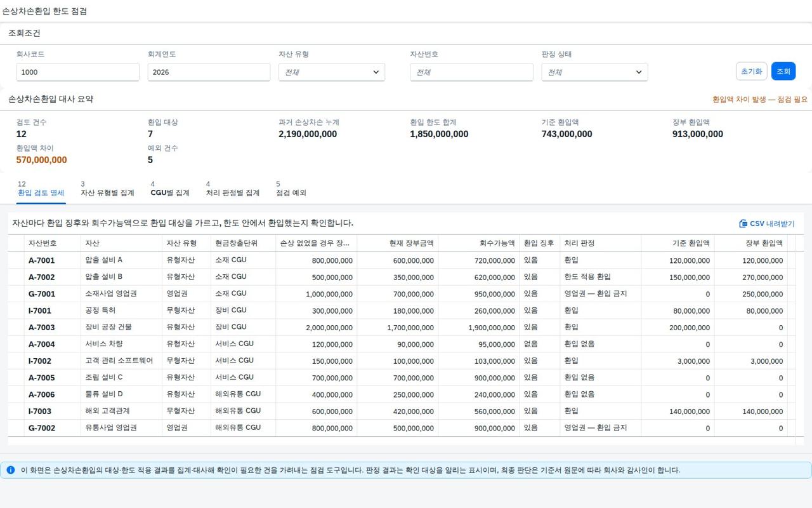The height and width of the screenshot is (508, 812).
Task: Click 장부 환입액 250,000,000 in G-7001 row
Action: (x=763, y=294)
